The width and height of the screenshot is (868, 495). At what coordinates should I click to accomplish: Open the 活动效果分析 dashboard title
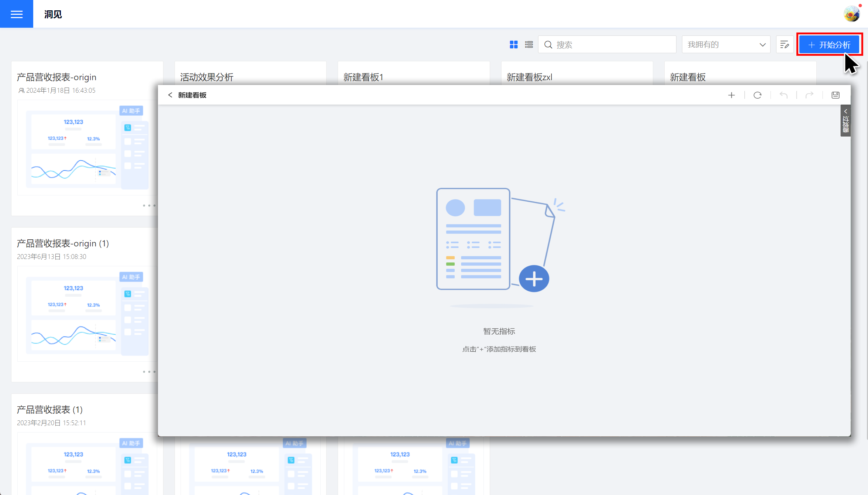click(207, 77)
